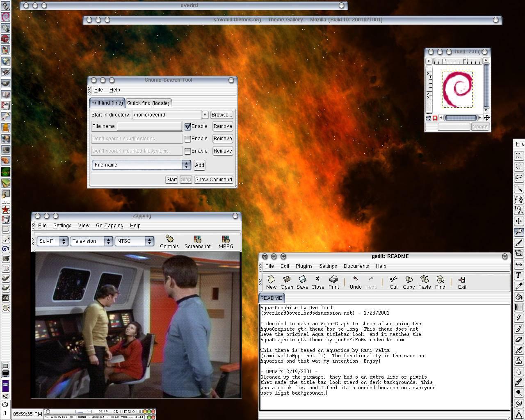Screen dimensions: 525x420
Task: Open File name criteria option menu
Action: [141, 165]
